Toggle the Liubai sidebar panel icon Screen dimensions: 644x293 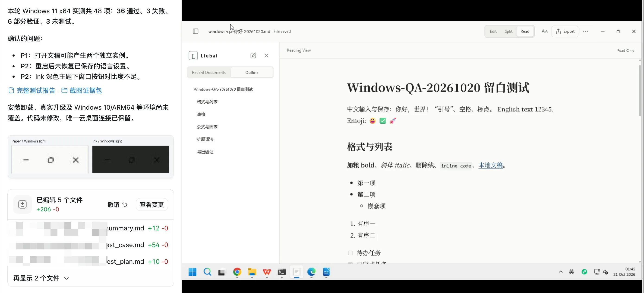(x=196, y=31)
